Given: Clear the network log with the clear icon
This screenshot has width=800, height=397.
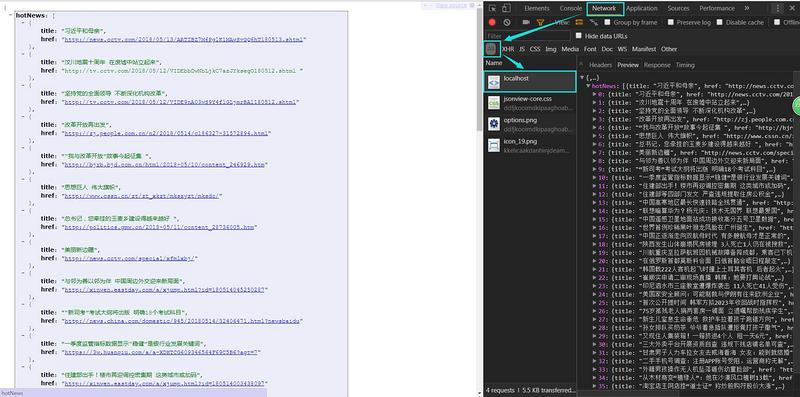Looking at the screenshot, I should coord(507,22).
